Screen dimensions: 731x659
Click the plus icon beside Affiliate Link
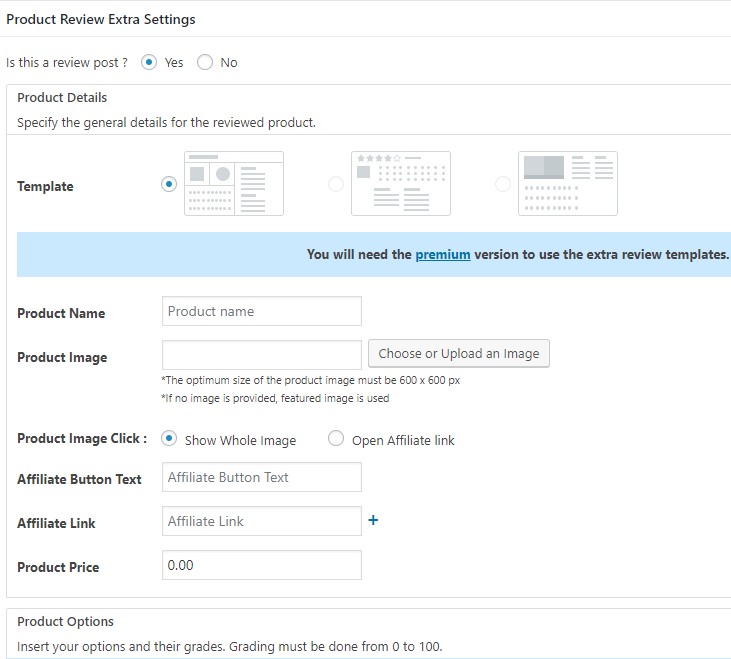373,520
